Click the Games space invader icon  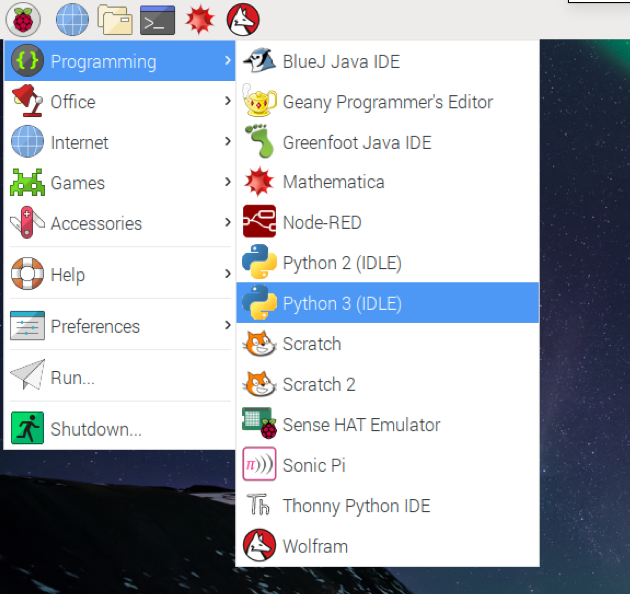coord(27,182)
